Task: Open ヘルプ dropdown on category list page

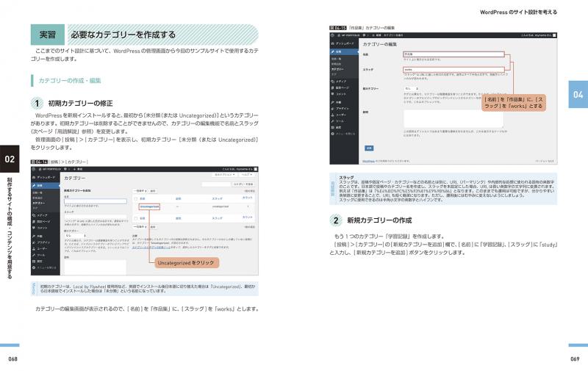Action: [247, 175]
